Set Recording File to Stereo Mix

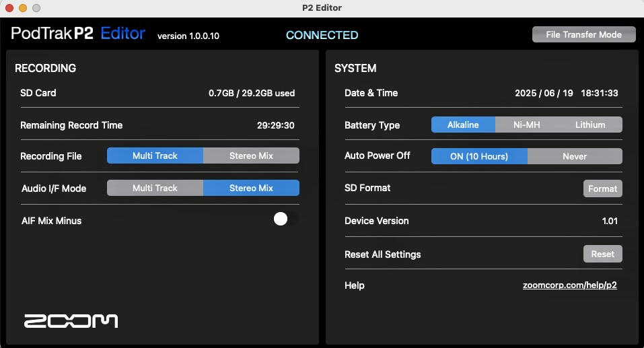251,155
